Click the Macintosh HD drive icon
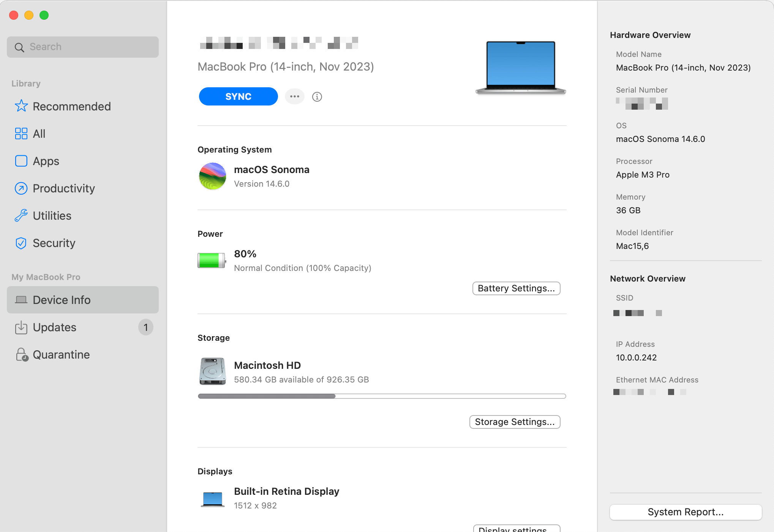The image size is (774, 532). (x=213, y=371)
